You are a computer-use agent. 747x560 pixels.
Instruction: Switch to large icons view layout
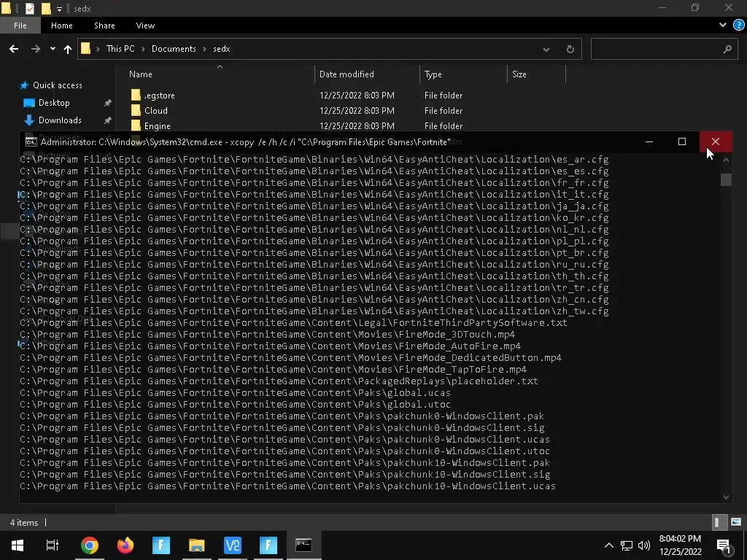[x=736, y=522]
